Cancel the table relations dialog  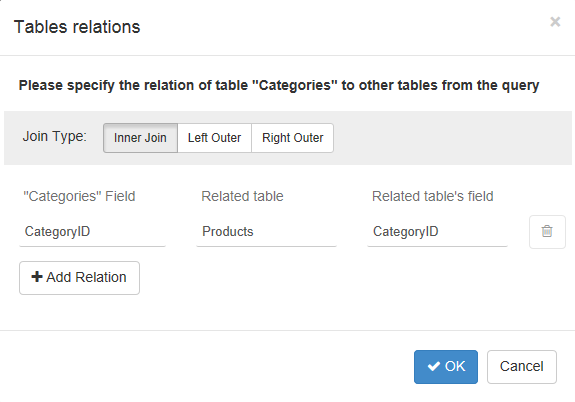pos(522,367)
